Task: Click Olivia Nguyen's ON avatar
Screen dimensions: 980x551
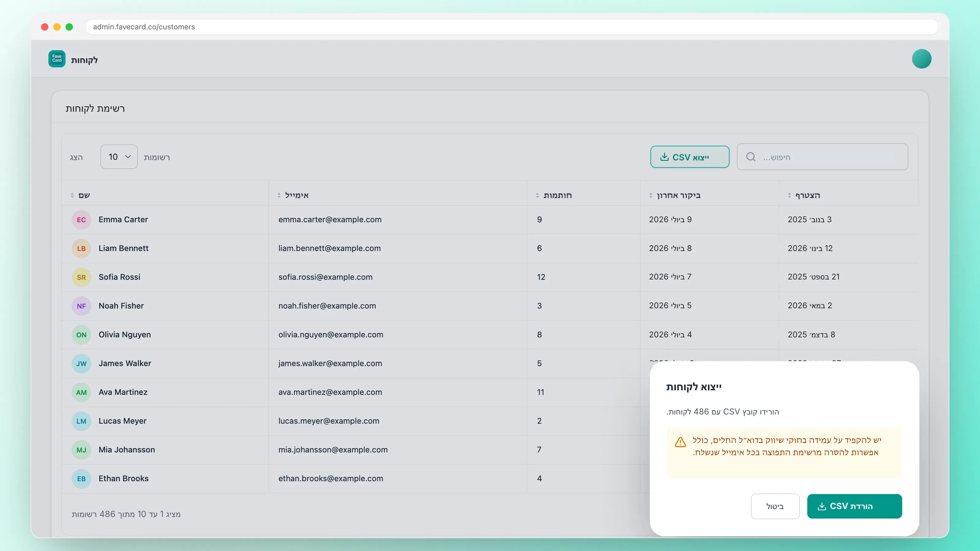Action: [x=81, y=335]
